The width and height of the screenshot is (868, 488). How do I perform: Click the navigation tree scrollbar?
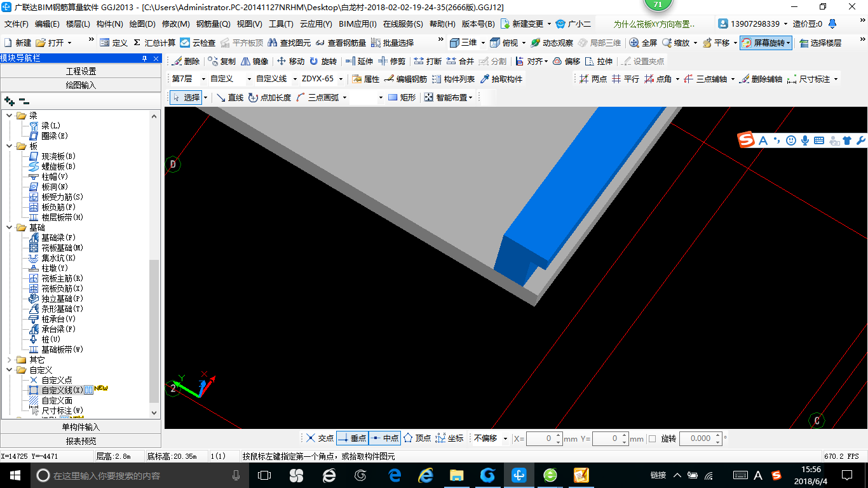[x=154, y=330]
